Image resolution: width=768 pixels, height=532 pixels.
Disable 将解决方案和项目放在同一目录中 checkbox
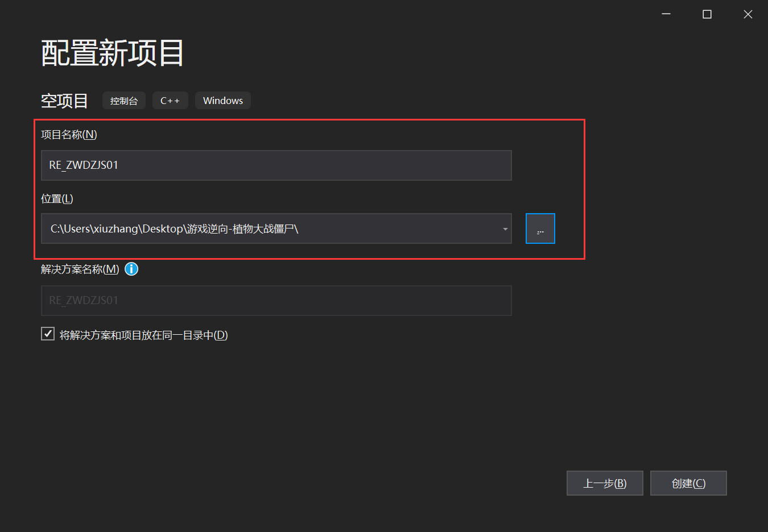pyautogui.click(x=47, y=334)
